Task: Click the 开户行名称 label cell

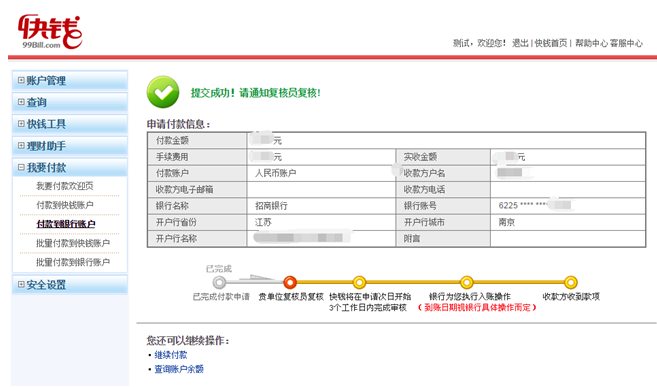Action: [x=197, y=238]
